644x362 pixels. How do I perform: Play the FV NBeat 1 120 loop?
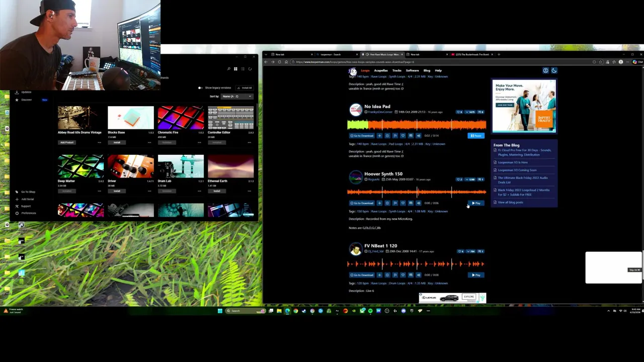(476, 275)
